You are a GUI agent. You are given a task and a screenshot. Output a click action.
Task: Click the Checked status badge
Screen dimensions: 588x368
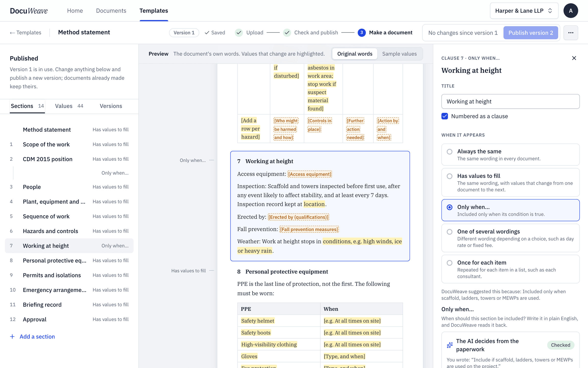[x=560, y=345]
